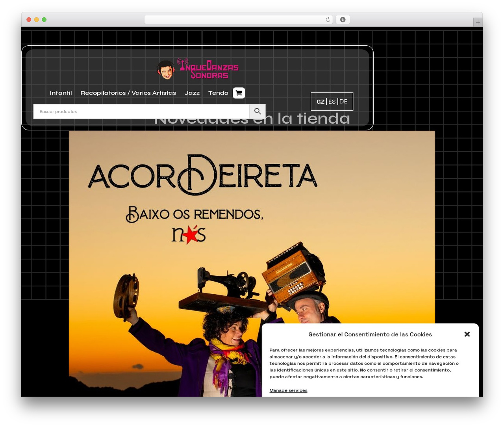Click the red macOS close button

[29, 20]
